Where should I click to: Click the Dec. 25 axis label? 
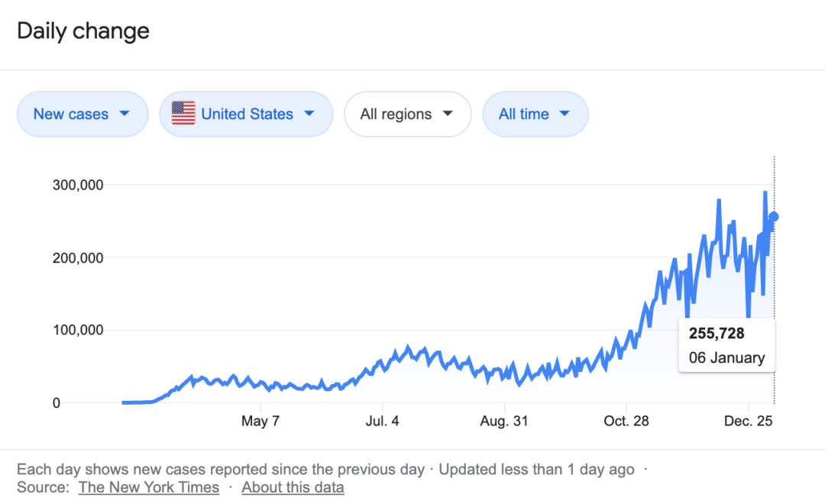click(x=748, y=422)
